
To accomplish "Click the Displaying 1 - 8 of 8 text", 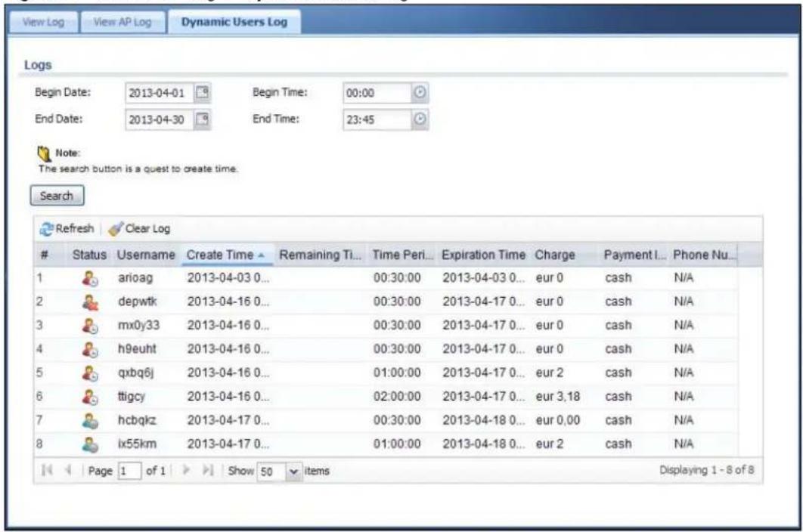I will click(x=706, y=470).
